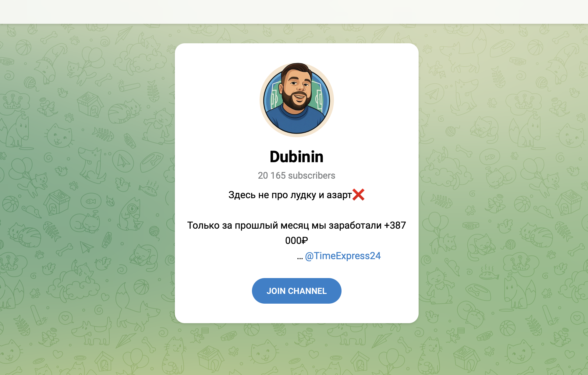Select the Dubinin channel title
The height and width of the screenshot is (375, 588).
click(296, 157)
